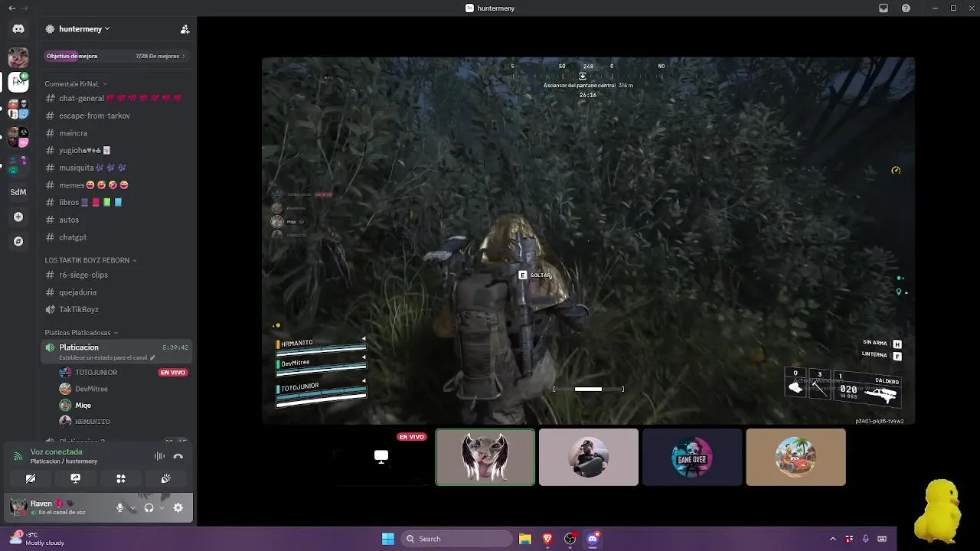Open the memes channel
The image size is (980, 551).
[x=116, y=185]
